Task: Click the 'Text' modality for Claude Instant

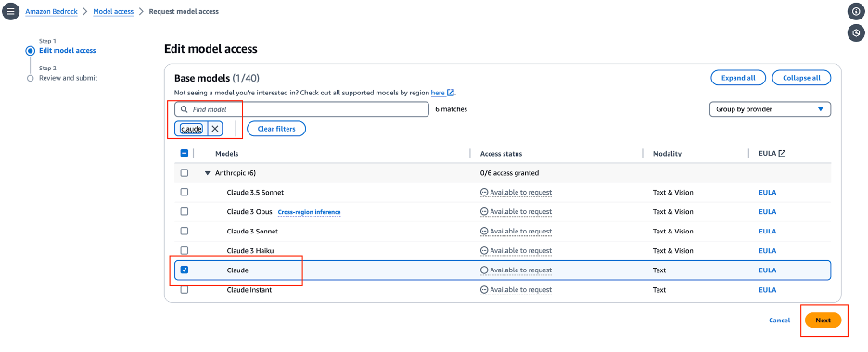Action: pyautogui.click(x=659, y=290)
